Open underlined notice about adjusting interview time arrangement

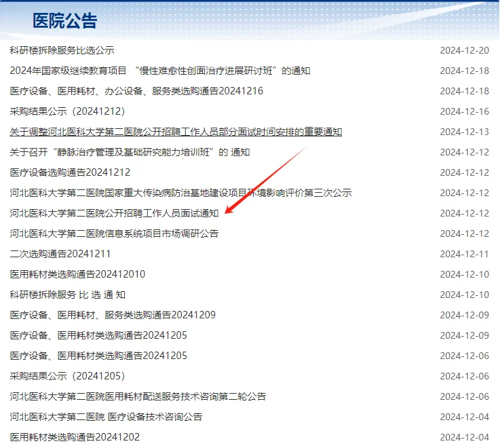[x=176, y=132]
